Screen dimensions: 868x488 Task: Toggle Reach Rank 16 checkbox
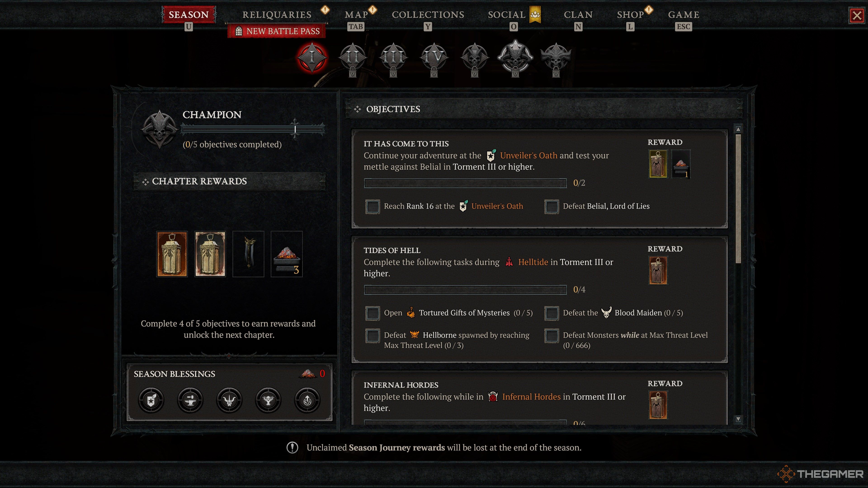click(373, 206)
